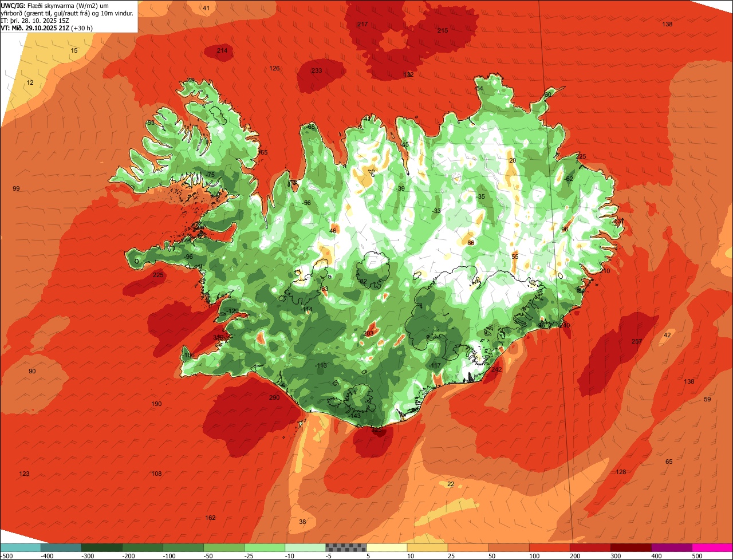Screen dimensions: 733x560
Task: Select the darkest green -300 to -200 legend swatch
Action: pyautogui.click(x=102, y=547)
